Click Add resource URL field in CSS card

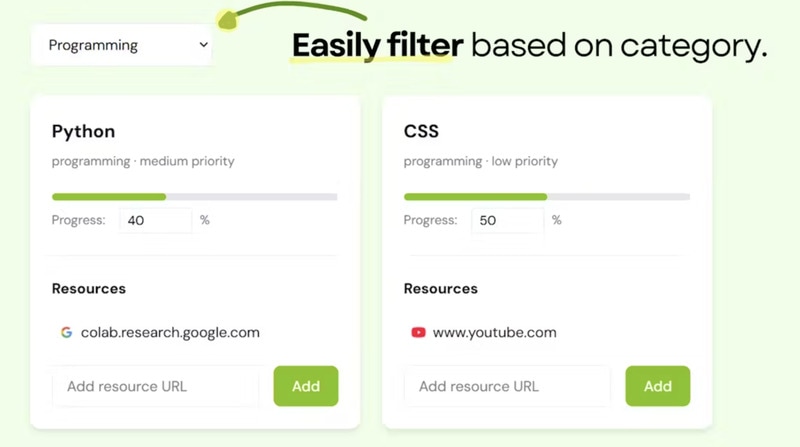pyautogui.click(x=508, y=386)
